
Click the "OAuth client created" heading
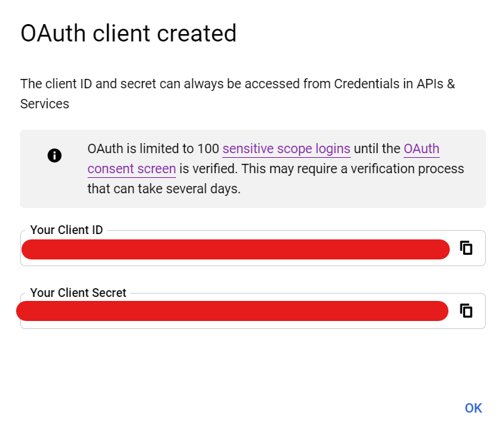tap(129, 33)
